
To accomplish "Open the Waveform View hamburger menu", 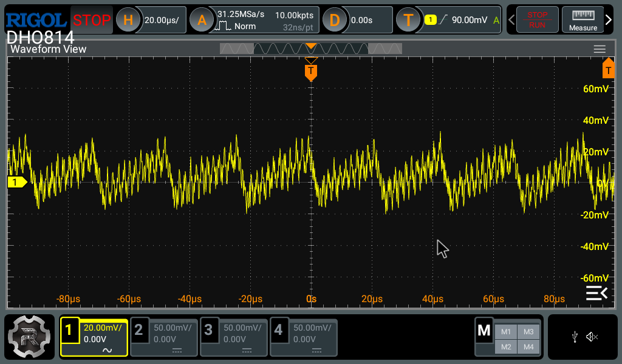I will point(600,49).
